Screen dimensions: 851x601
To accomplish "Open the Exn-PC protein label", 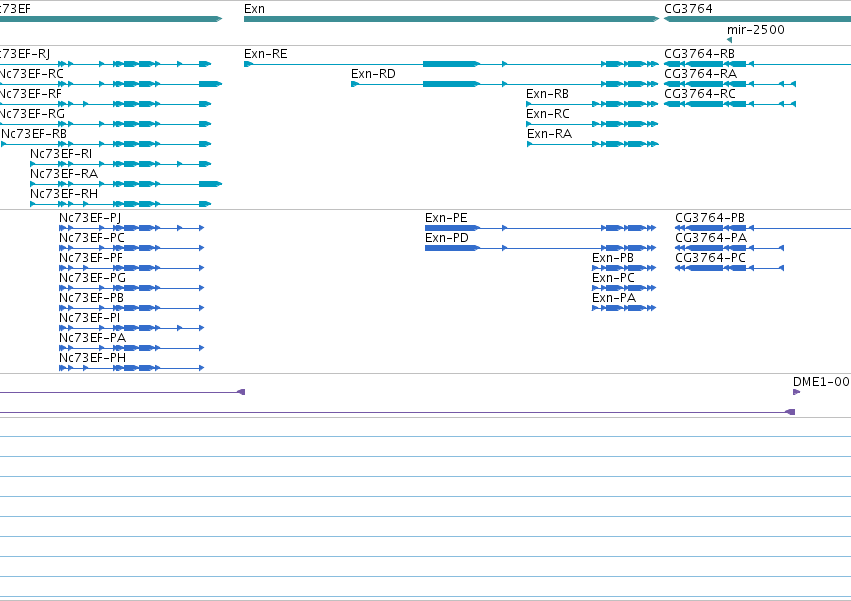I will tap(613, 278).
